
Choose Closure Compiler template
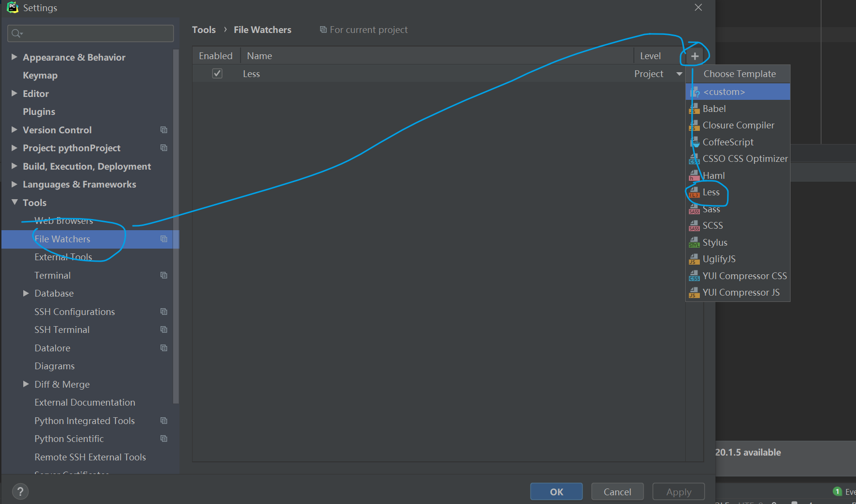point(738,126)
